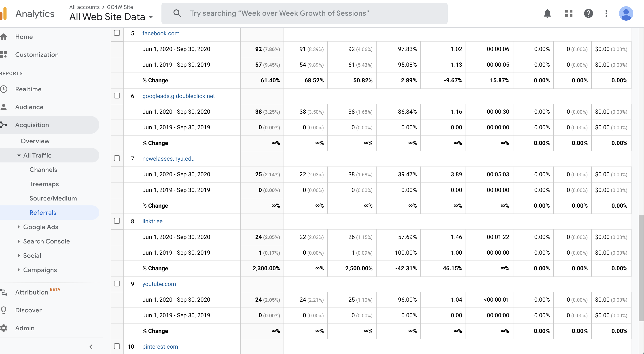
Task: Open the Google apps grid icon
Action: coord(569,13)
